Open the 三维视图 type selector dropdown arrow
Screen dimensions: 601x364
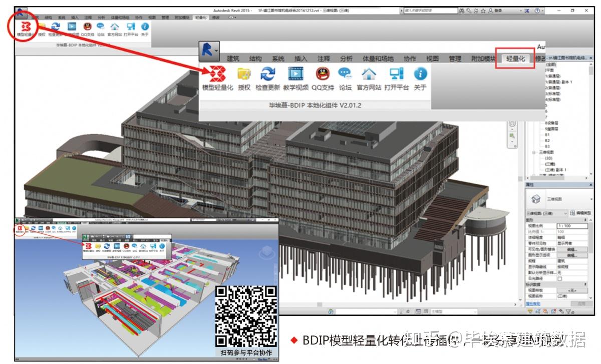[x=591, y=199]
